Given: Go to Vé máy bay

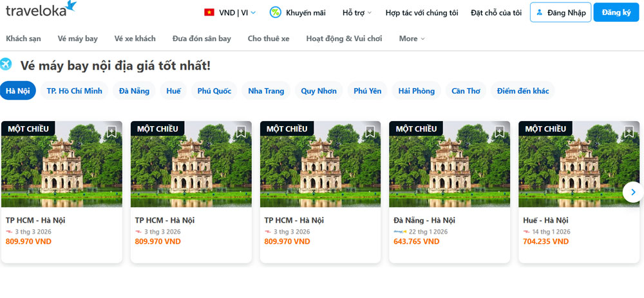Looking at the screenshot, I should [78, 39].
